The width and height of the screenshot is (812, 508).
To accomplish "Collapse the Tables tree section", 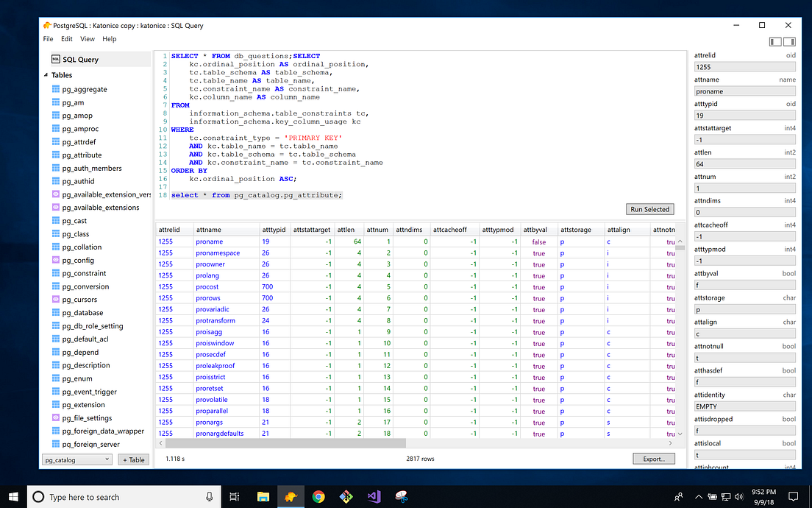I will point(46,74).
